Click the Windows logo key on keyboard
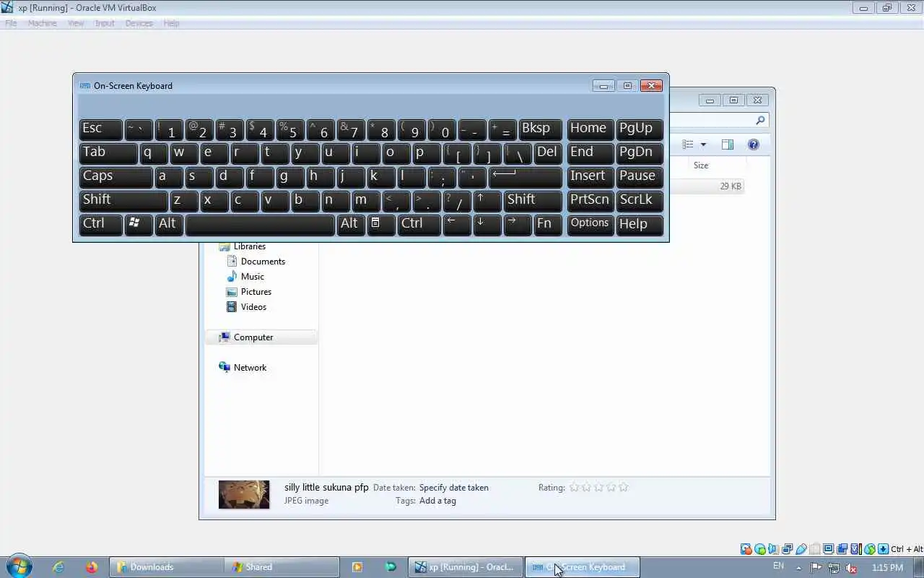924x578 pixels. click(139, 225)
